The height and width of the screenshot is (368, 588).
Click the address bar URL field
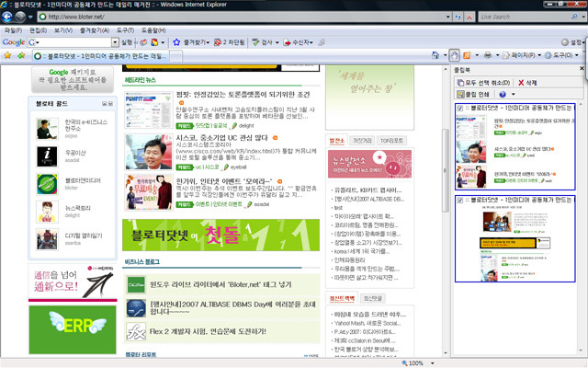pos(241,17)
